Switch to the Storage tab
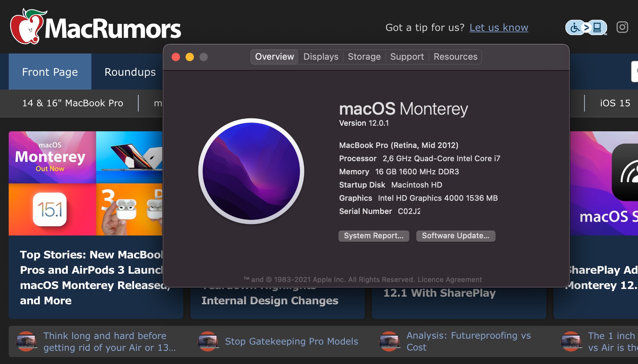 pos(364,57)
